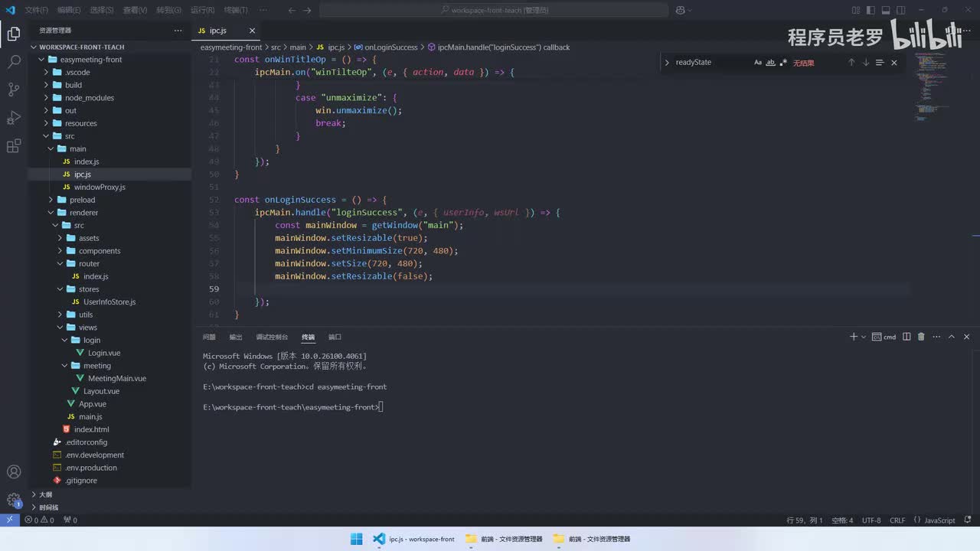Screen dimensions: 980x551
Task: Open the Extensions view
Action: (14, 145)
